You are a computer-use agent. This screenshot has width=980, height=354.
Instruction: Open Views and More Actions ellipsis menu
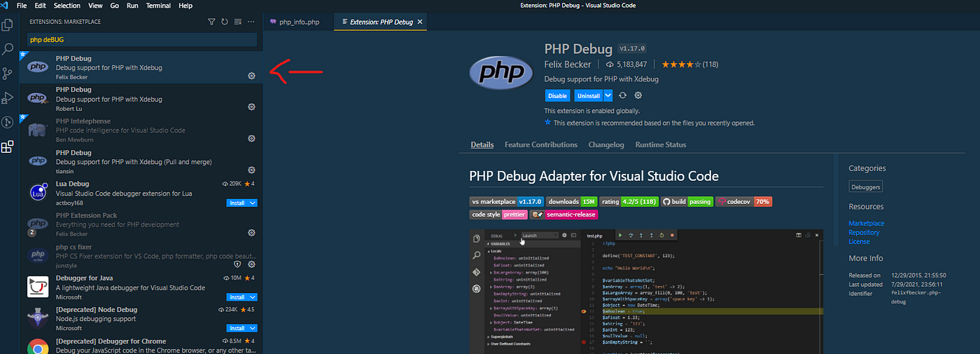(x=251, y=22)
